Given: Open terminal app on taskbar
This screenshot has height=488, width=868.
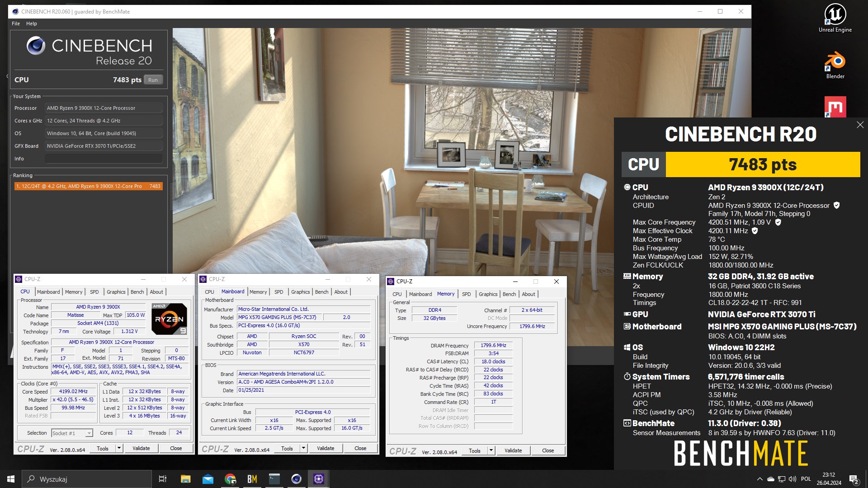Looking at the screenshot, I should (x=274, y=479).
